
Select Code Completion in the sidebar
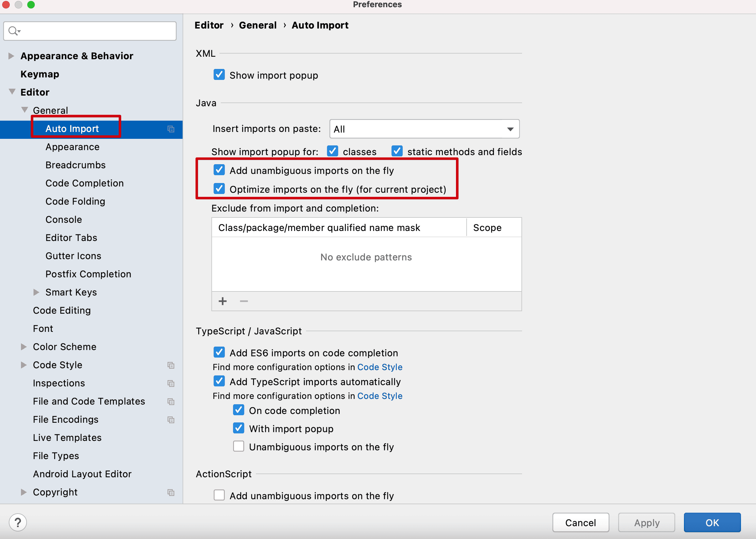(84, 183)
